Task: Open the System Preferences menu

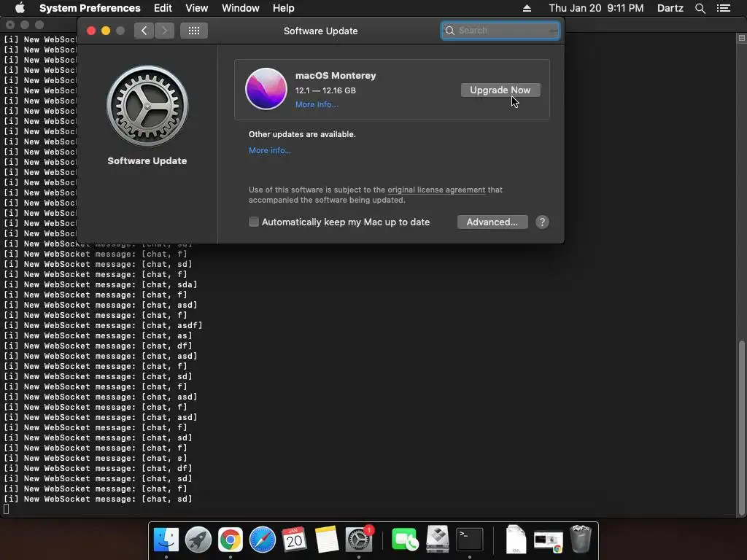Action: [90, 8]
